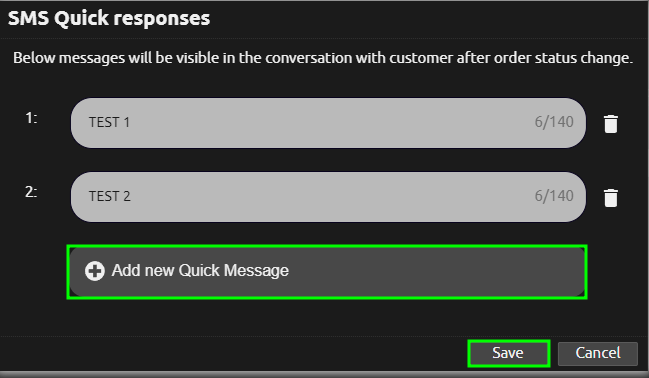Place cursor on the TEST 2 text

(x=110, y=196)
